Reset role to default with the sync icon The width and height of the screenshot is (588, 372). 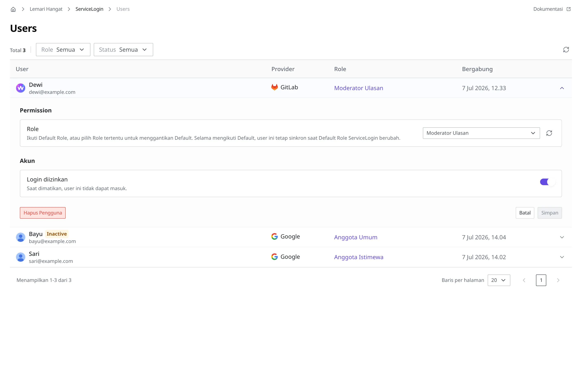click(549, 133)
